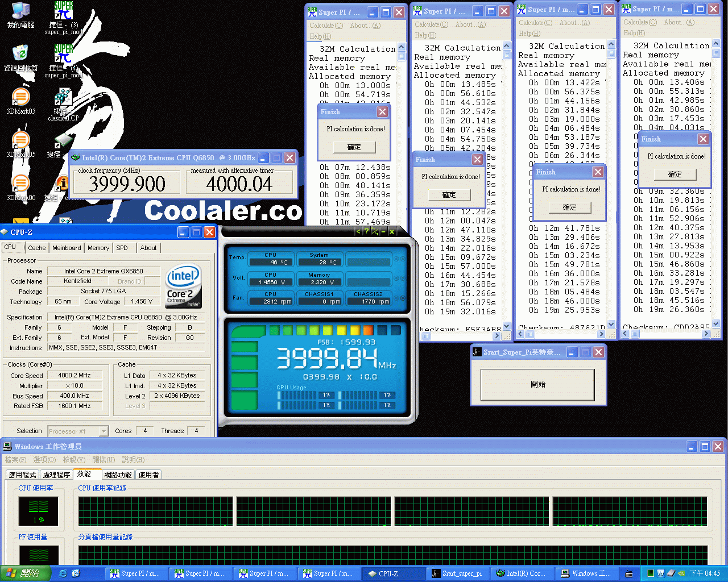Viewport: 728px width, 582px height.
Task: Click the CPU 46 °C temperature reading in monitor
Action: pyautogui.click(x=271, y=262)
